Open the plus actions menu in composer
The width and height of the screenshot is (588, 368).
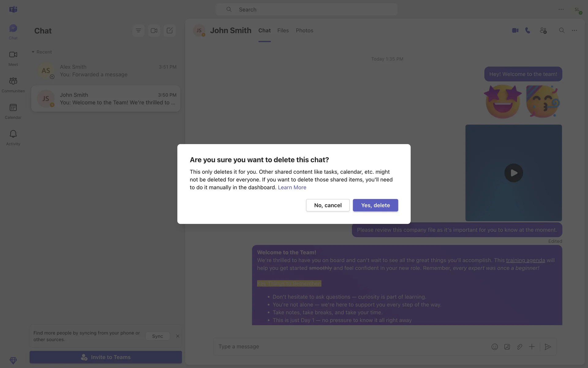click(532, 347)
